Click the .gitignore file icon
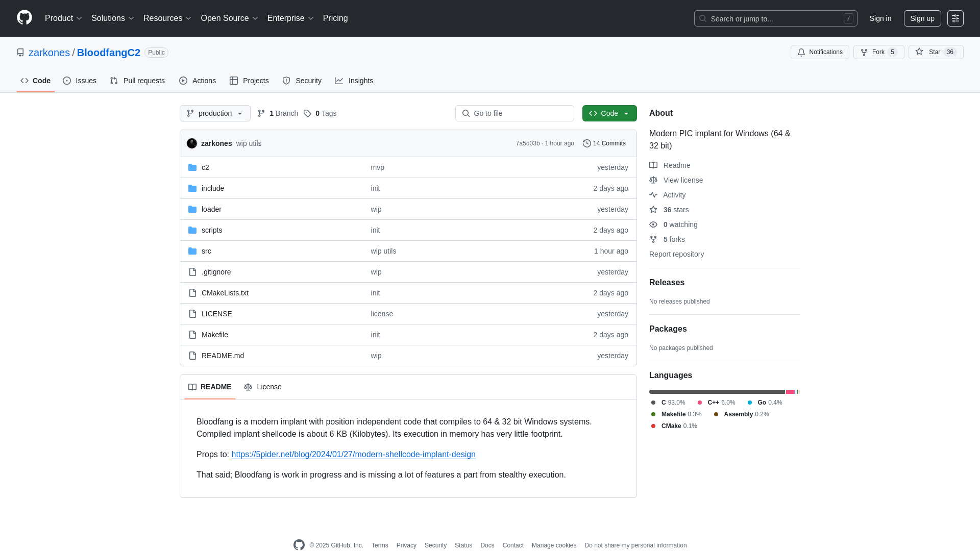The height and width of the screenshot is (551, 980). (192, 272)
